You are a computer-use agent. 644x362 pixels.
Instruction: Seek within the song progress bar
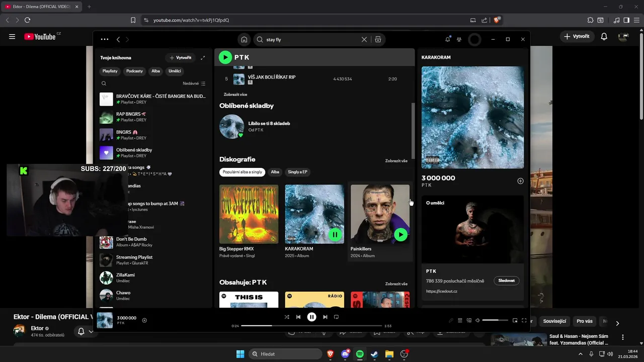[x=311, y=326]
